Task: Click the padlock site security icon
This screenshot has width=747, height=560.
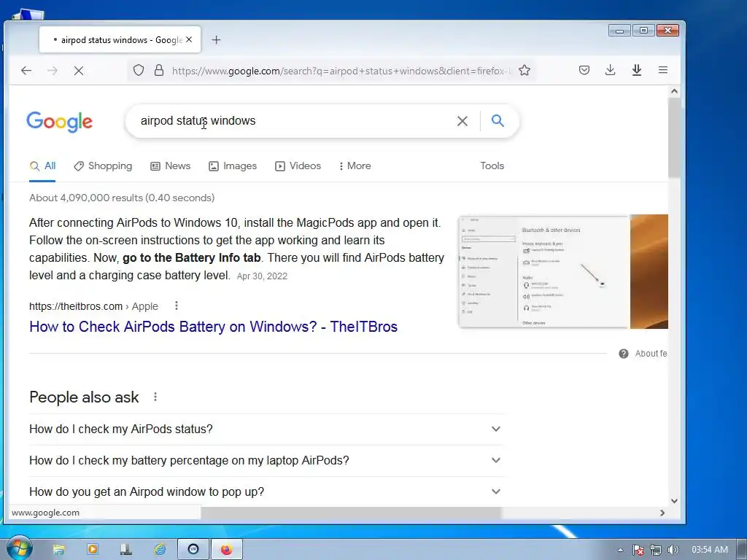Action: pos(159,71)
